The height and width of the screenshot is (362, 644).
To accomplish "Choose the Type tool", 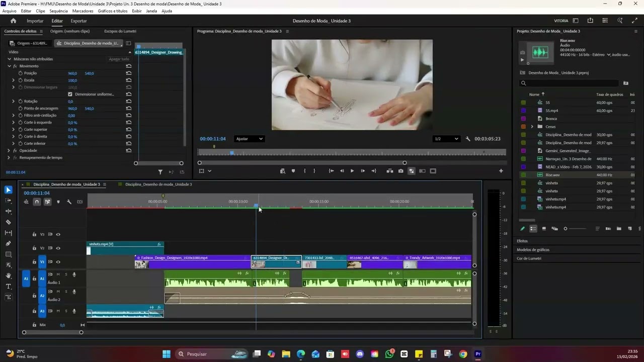I will (9, 287).
